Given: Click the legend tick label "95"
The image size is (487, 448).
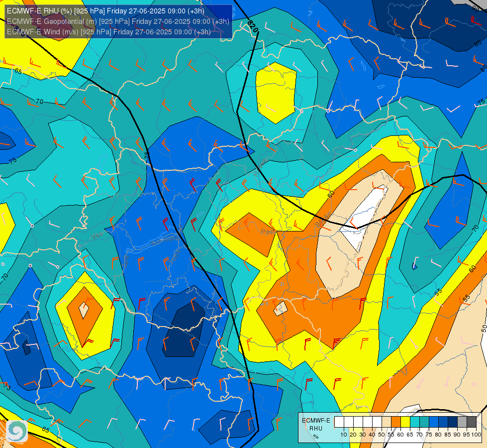Looking at the screenshot, I should pos(467,435).
